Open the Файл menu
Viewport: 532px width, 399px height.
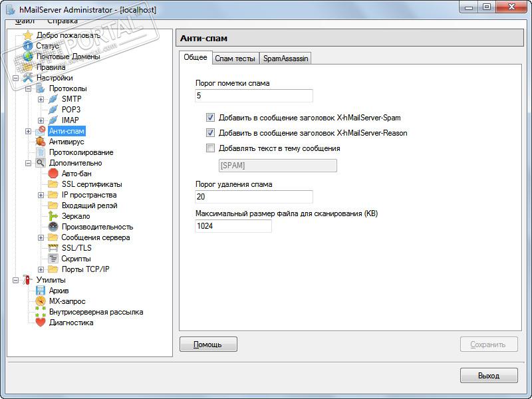click(25, 21)
